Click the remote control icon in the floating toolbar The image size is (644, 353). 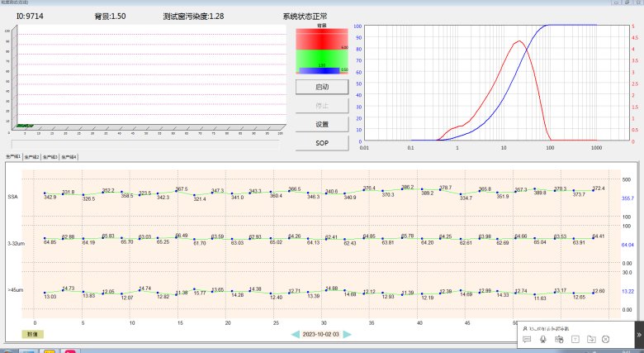coord(559,339)
